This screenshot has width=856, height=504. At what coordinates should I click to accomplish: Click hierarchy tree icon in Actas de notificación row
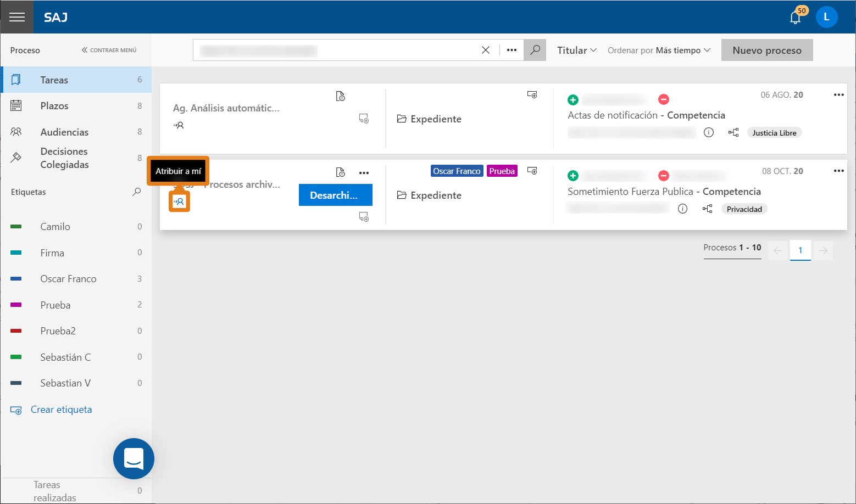[733, 132]
